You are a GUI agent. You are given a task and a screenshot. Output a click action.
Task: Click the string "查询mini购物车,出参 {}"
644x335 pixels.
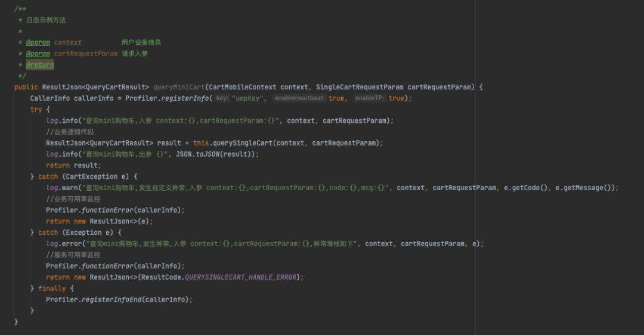click(x=125, y=154)
